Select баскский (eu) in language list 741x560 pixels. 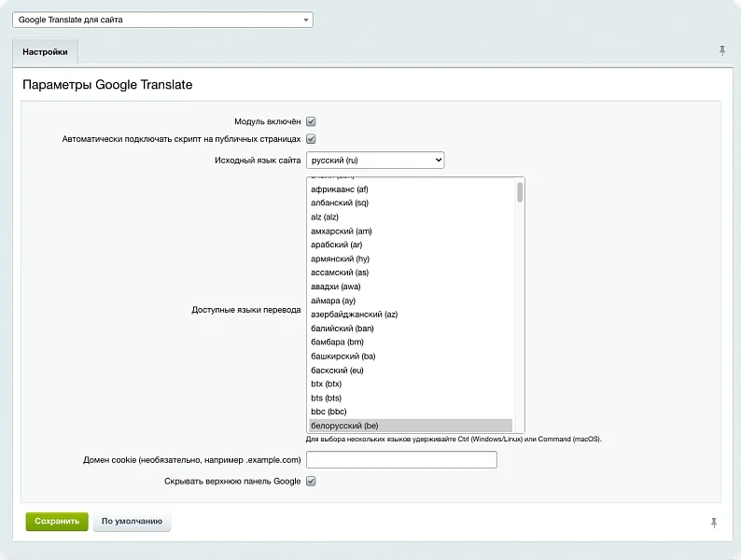tap(411, 370)
